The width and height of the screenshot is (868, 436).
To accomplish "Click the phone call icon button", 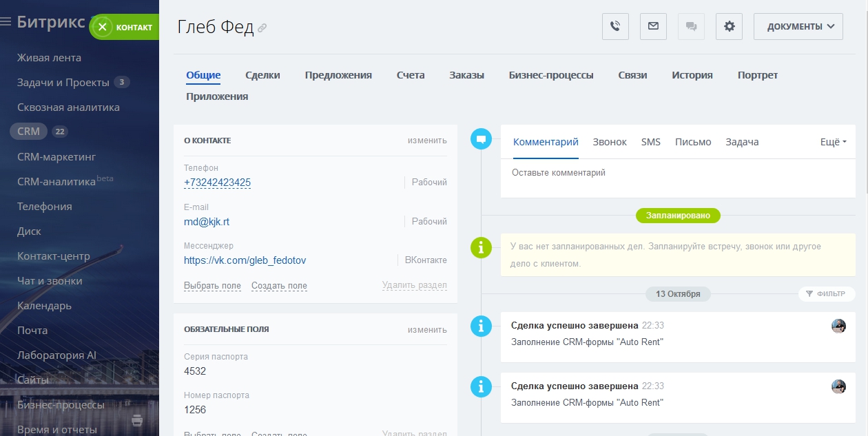I will pyautogui.click(x=615, y=27).
